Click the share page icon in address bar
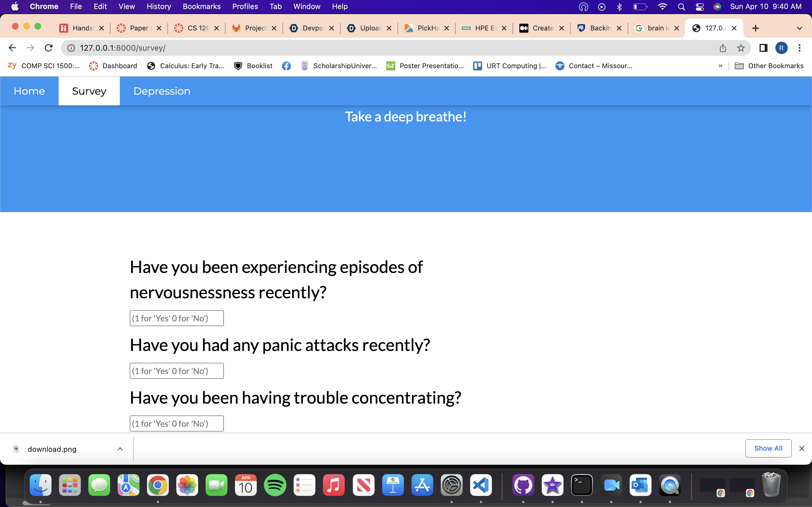 tap(723, 48)
